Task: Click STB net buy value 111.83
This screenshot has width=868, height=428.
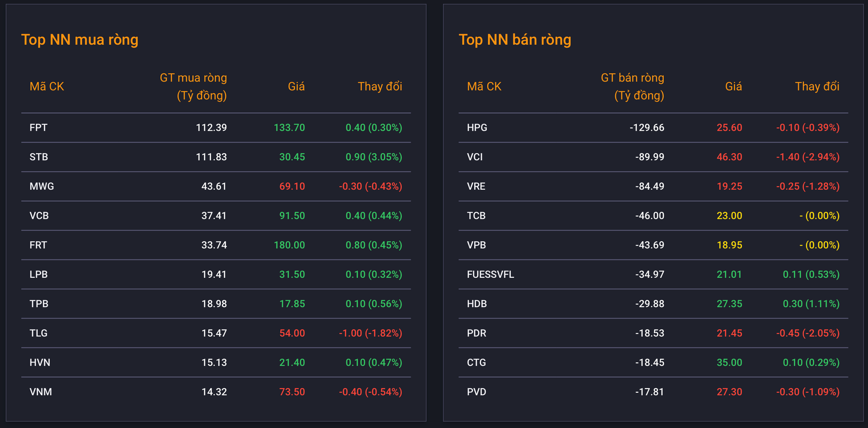Action: click(211, 157)
